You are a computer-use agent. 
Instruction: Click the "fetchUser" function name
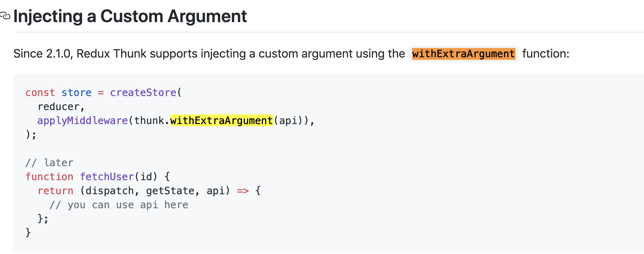(107, 177)
